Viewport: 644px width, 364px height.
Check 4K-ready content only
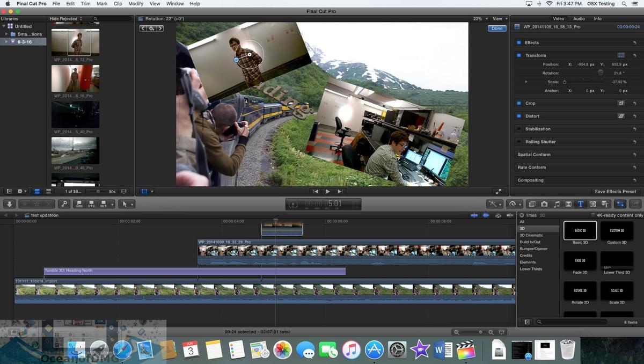(x=593, y=215)
